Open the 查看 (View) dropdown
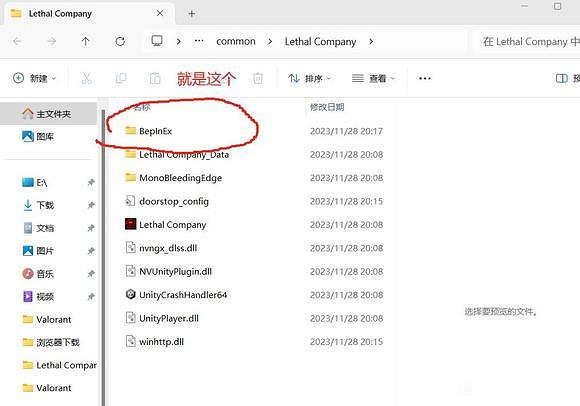Screen dimensions: 580x406 click(x=373, y=78)
